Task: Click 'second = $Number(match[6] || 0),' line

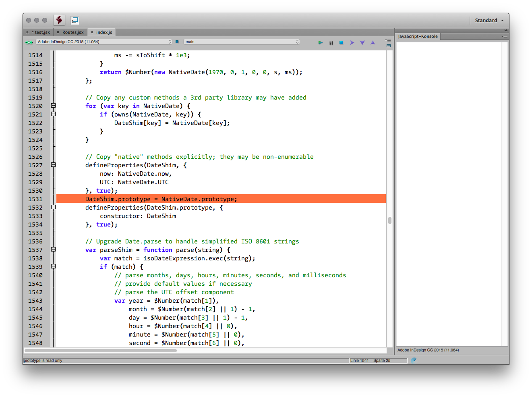Action: point(186,343)
